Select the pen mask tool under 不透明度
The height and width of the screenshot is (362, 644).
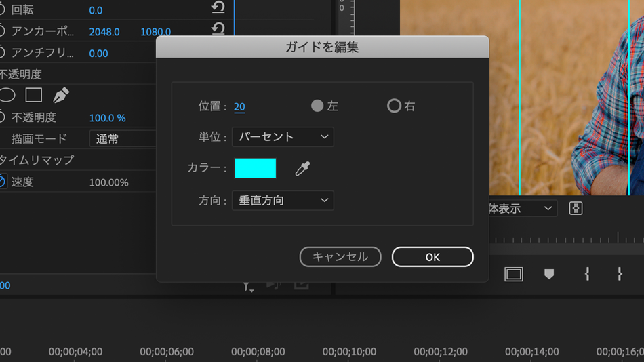tap(61, 96)
